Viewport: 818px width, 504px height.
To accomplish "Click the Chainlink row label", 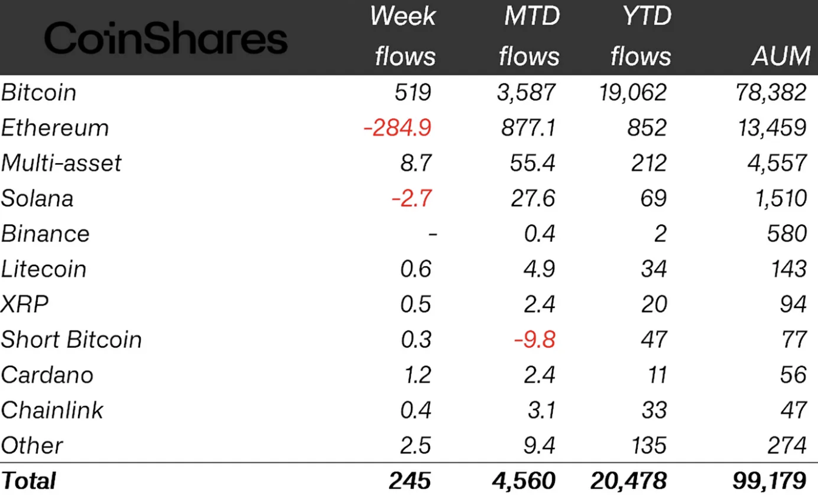I will [x=52, y=410].
